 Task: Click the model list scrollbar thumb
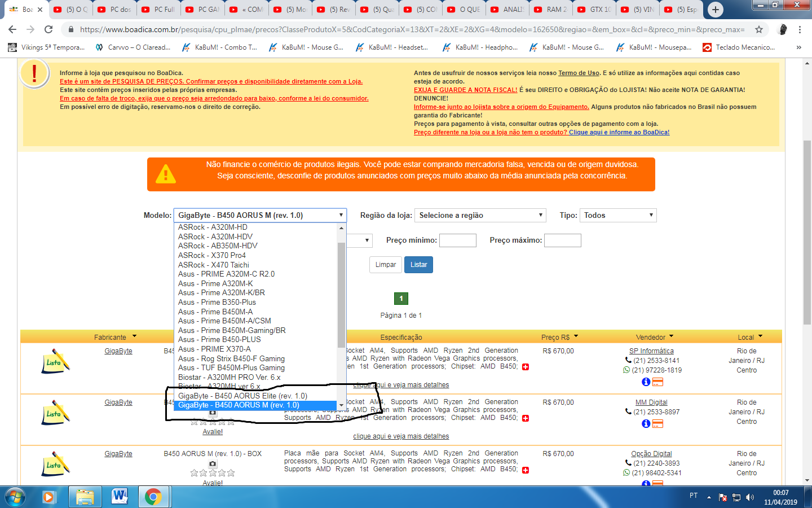click(x=341, y=295)
